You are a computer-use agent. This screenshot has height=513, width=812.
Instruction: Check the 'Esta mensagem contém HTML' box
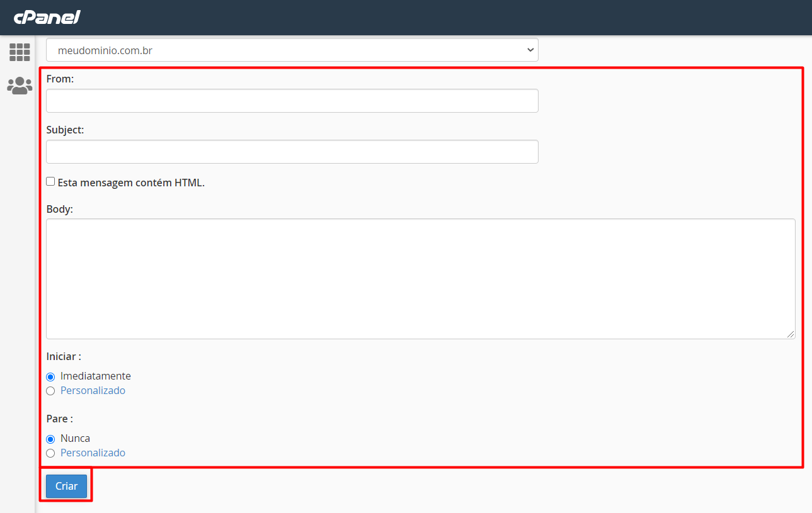(50, 181)
